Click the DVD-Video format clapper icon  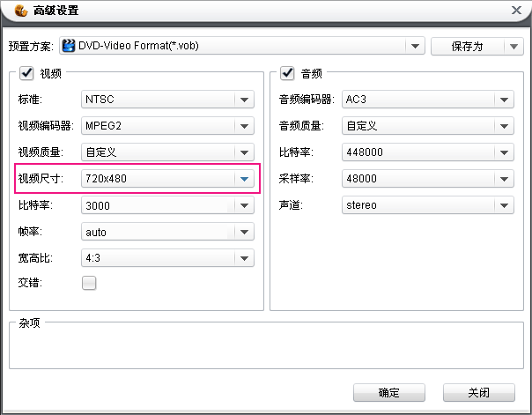coord(68,46)
